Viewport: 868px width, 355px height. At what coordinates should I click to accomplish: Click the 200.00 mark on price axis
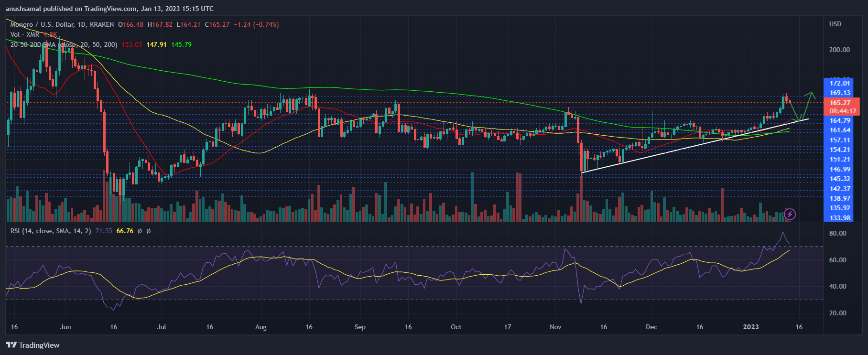839,50
